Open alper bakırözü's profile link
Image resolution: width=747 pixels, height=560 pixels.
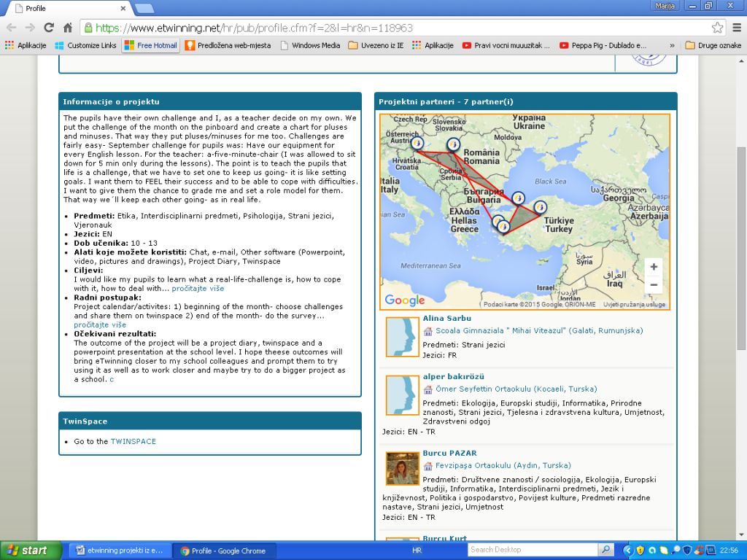coord(454,376)
